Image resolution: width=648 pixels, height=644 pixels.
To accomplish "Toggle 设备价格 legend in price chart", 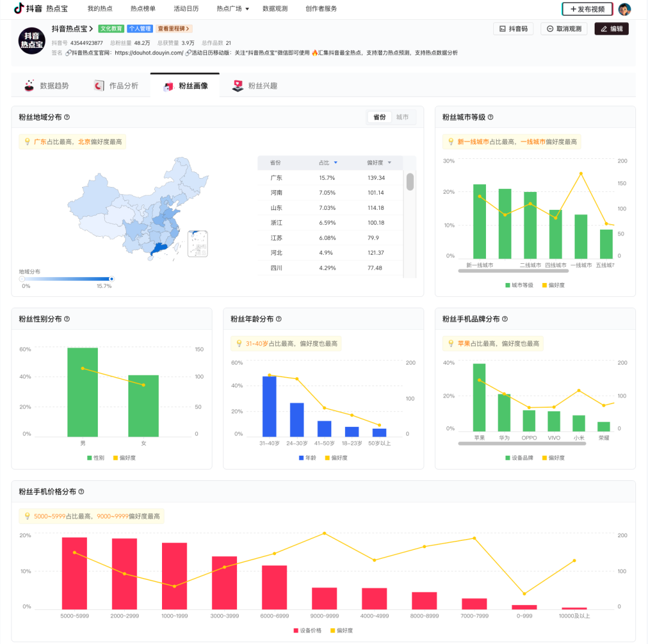I will pyautogui.click(x=307, y=630).
